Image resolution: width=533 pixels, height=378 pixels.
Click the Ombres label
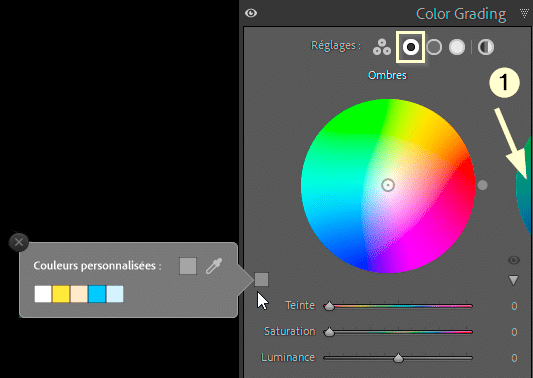387,75
